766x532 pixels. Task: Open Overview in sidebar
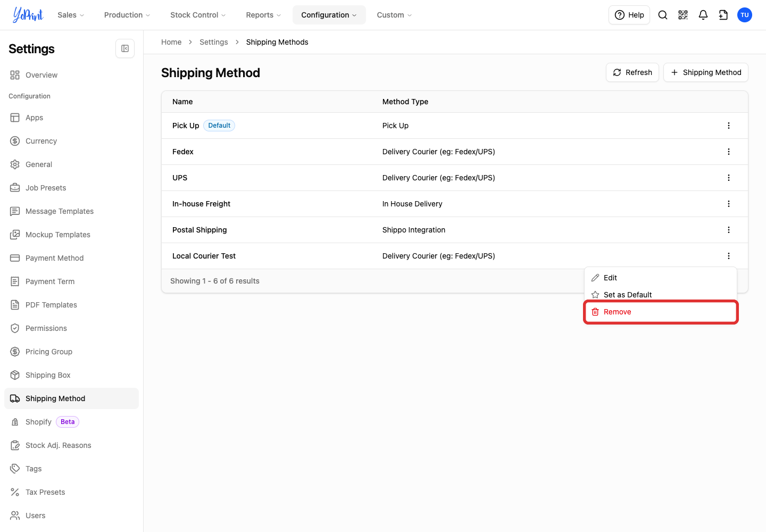pyautogui.click(x=71, y=75)
